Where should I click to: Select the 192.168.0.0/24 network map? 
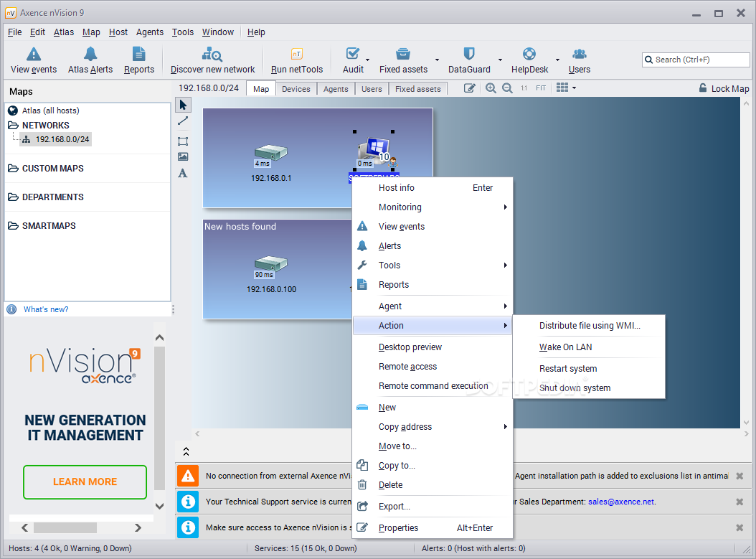coord(56,139)
